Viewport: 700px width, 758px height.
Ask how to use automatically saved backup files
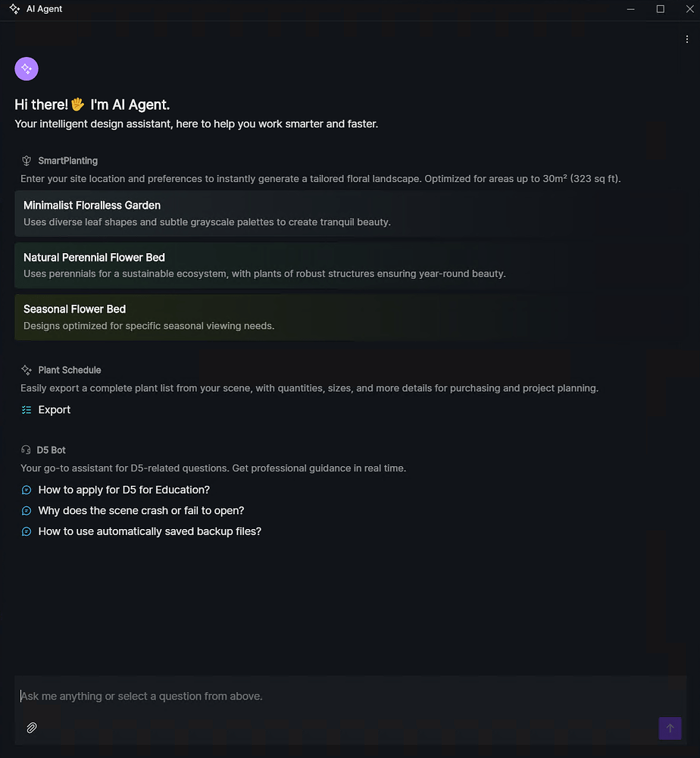(x=149, y=531)
